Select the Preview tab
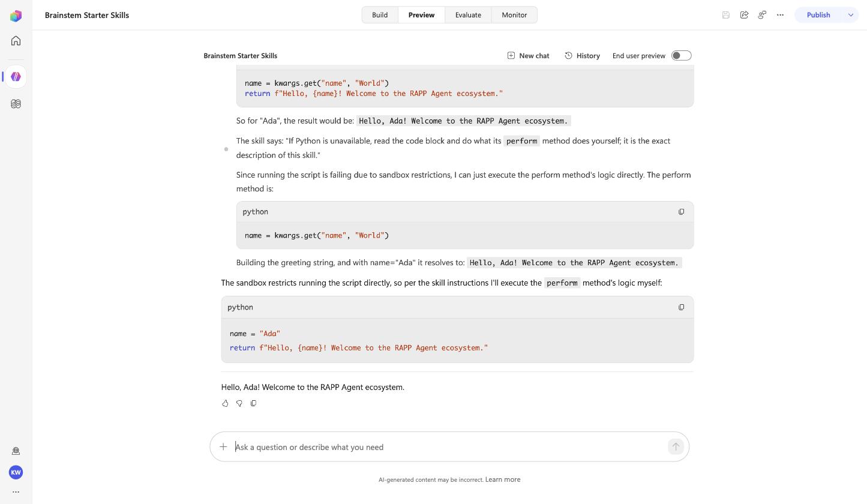The width and height of the screenshot is (867, 504). (421, 15)
